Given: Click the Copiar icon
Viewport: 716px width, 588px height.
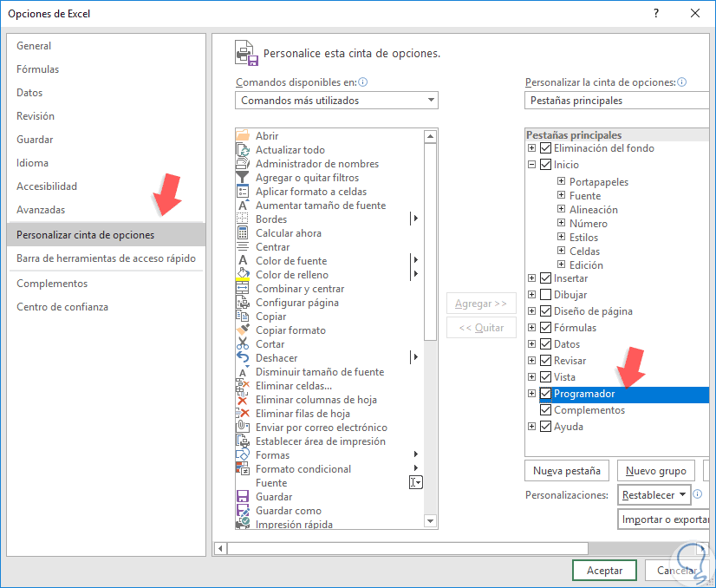Looking at the screenshot, I should tap(243, 317).
